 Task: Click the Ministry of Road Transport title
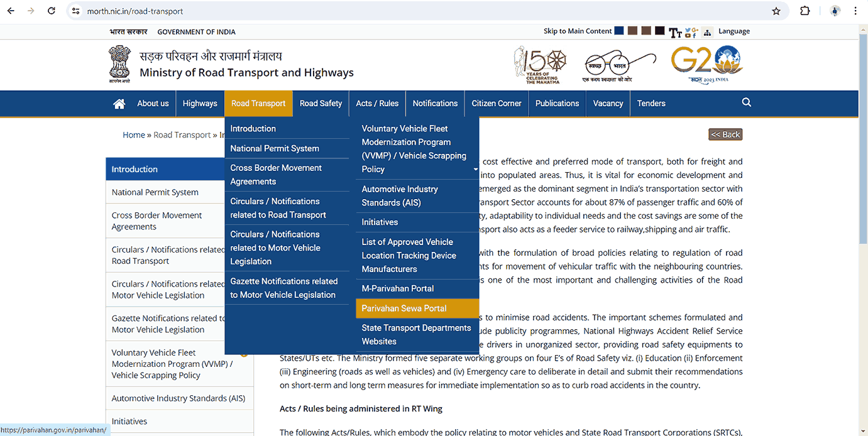point(246,73)
